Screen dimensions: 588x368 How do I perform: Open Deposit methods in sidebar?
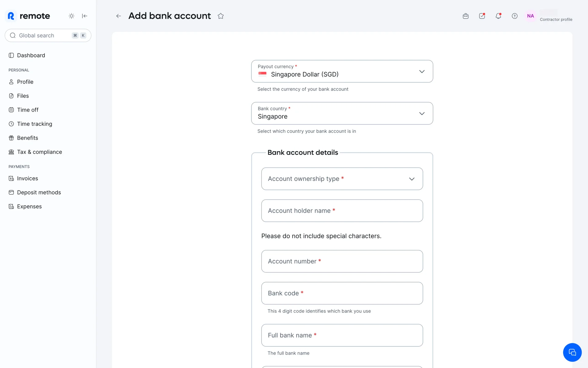(39, 192)
